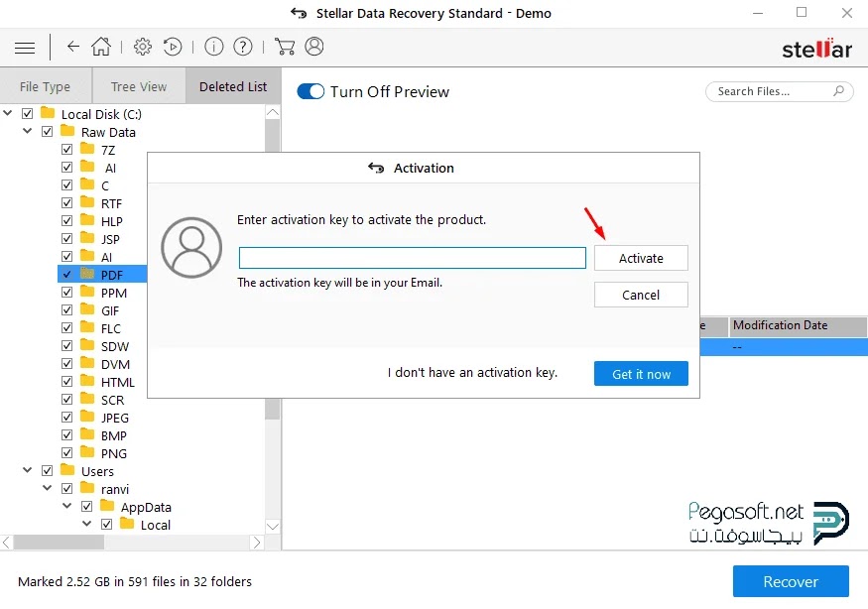868x609 pixels.
Task: Click the resume recovery icon
Action: [173, 47]
